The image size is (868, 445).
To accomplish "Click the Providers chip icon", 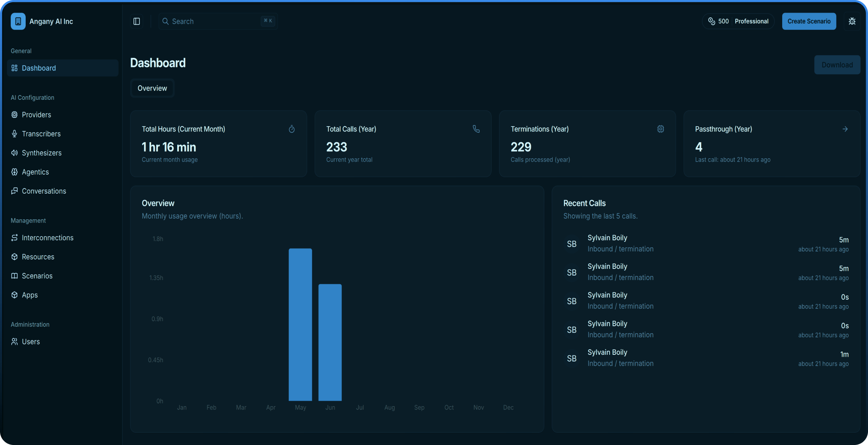I will tap(15, 115).
